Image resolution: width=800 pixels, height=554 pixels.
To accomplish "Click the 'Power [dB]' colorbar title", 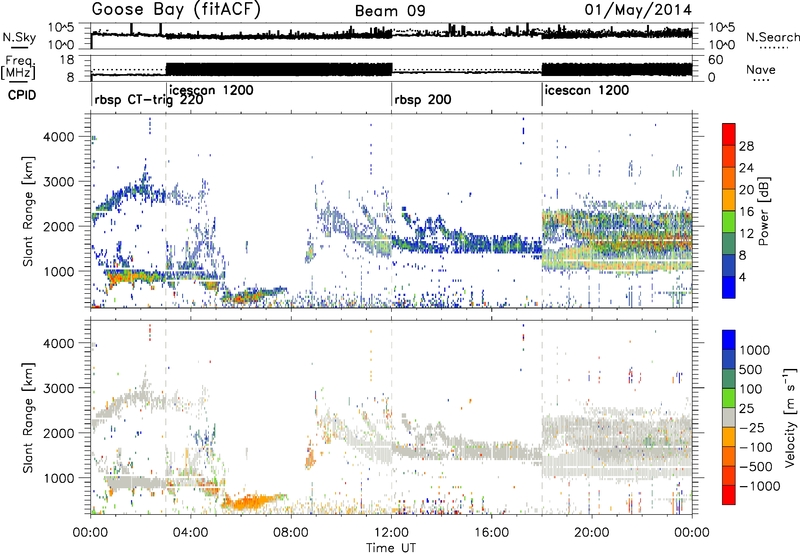I will coord(763,211).
